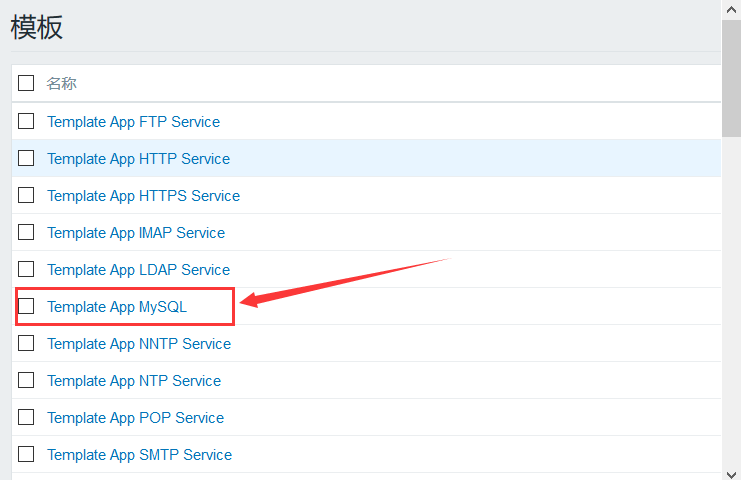This screenshot has width=741, height=480.
Task: Click the vertical scrollbar thumb
Action: pyautogui.click(x=731, y=78)
